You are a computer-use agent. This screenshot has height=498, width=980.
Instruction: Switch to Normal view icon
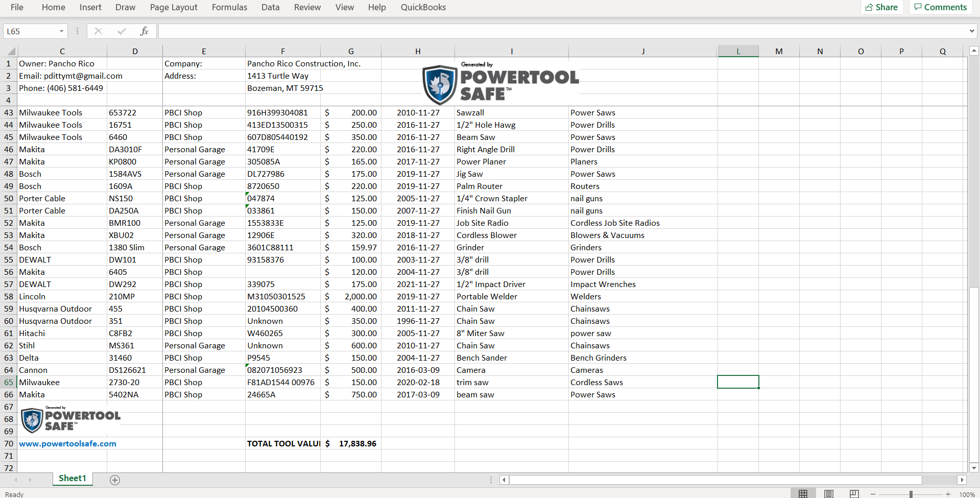[803, 493]
